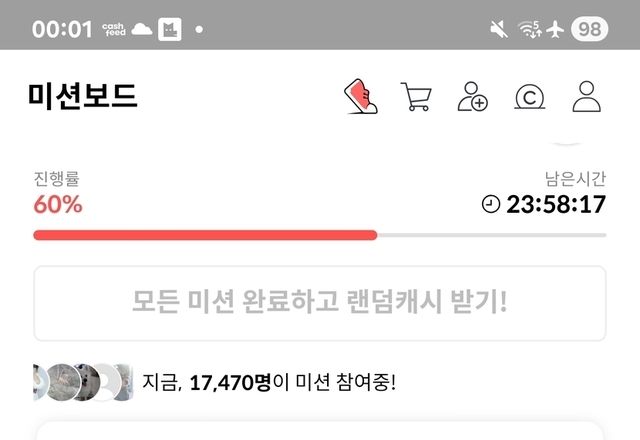Open the user profile icon
This screenshot has height=440, width=640.
(x=587, y=96)
